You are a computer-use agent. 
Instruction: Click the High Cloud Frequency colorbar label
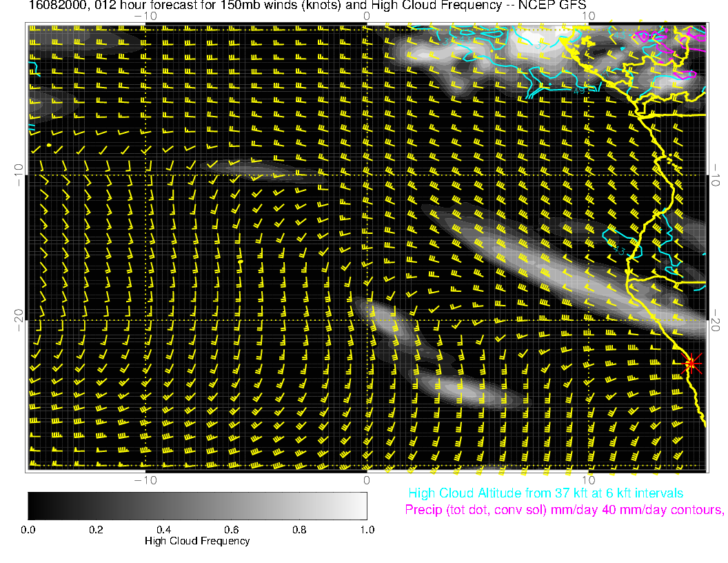pyautogui.click(x=197, y=541)
